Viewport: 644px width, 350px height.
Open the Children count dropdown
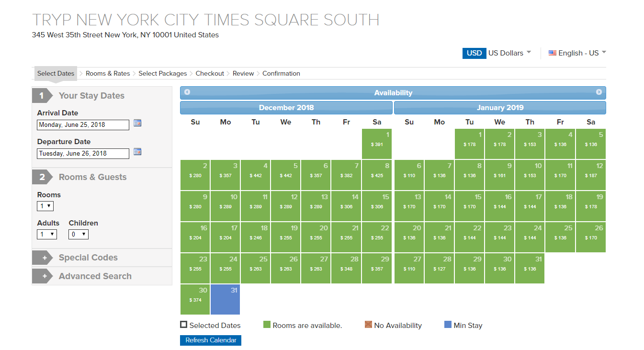[x=79, y=234]
